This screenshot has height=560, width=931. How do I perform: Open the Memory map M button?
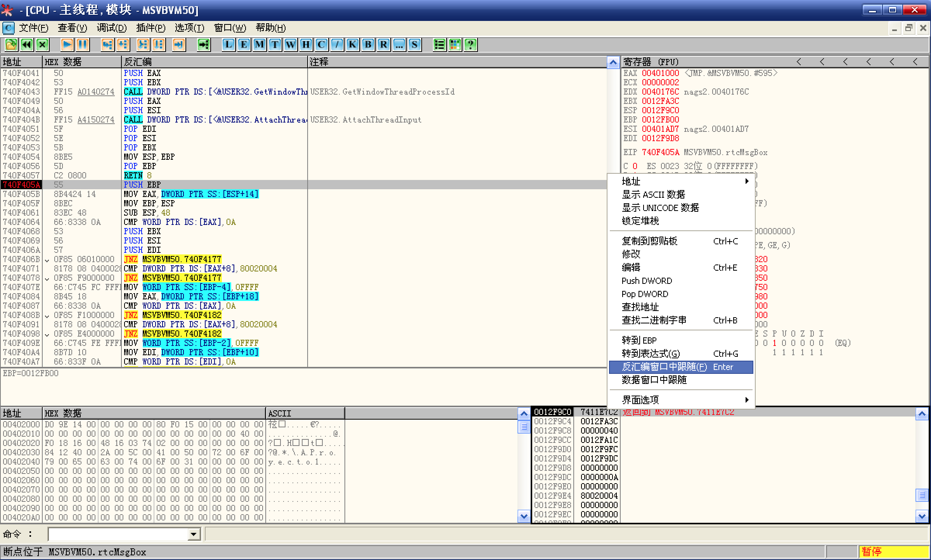[x=259, y=45]
